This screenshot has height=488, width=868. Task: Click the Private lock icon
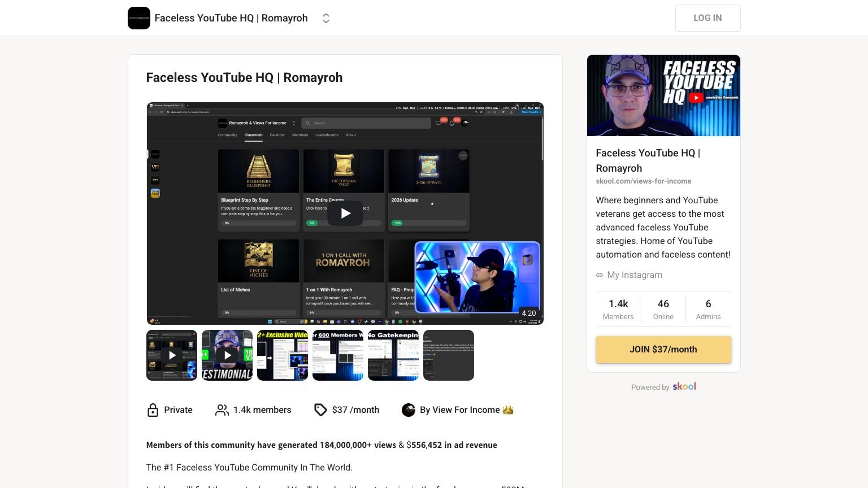click(x=153, y=410)
